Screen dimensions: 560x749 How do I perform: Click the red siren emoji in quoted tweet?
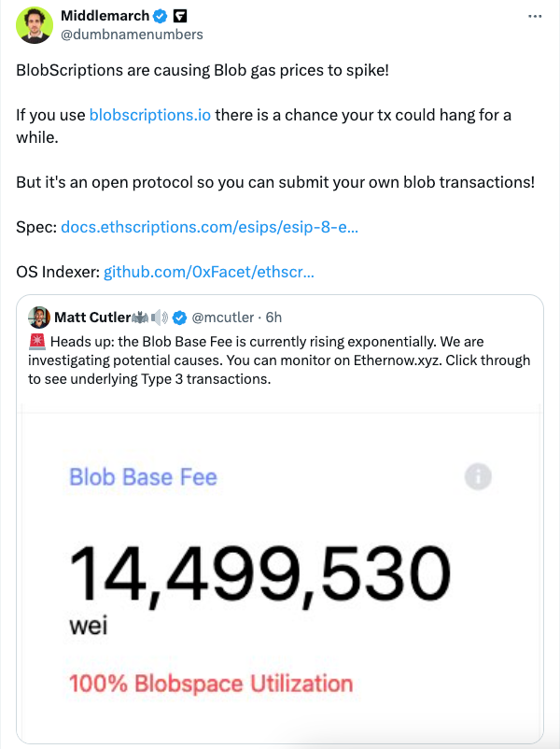[36, 342]
